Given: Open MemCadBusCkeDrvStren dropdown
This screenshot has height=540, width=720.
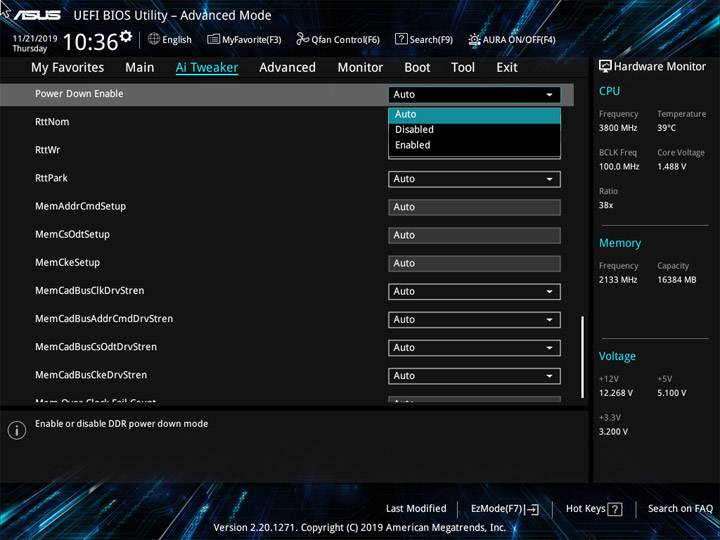Looking at the screenshot, I should click(x=474, y=376).
